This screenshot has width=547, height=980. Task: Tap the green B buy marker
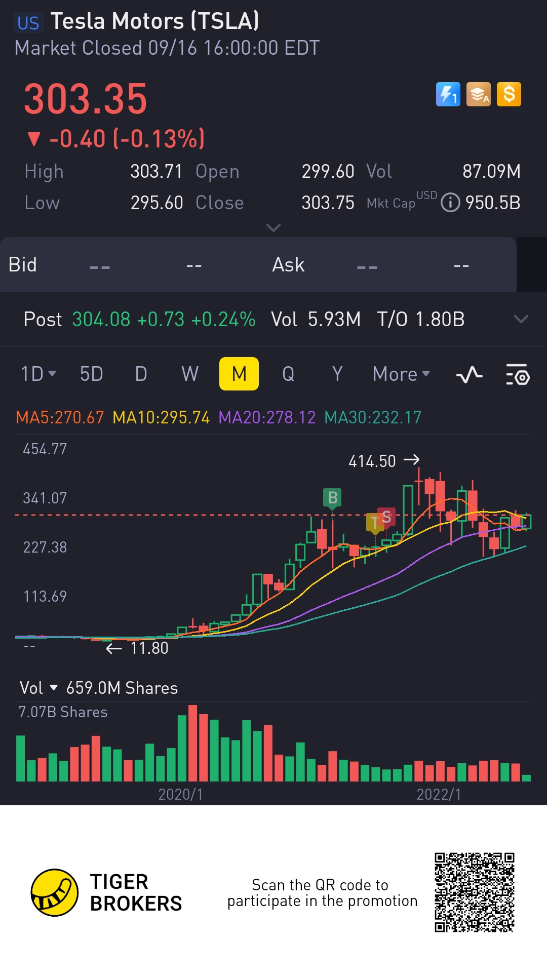coord(332,498)
